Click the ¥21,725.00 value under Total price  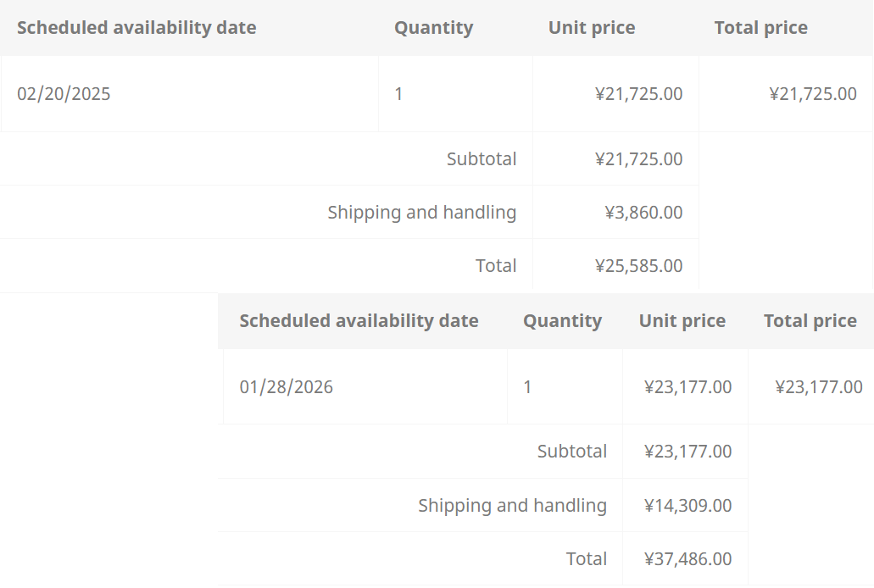point(812,94)
